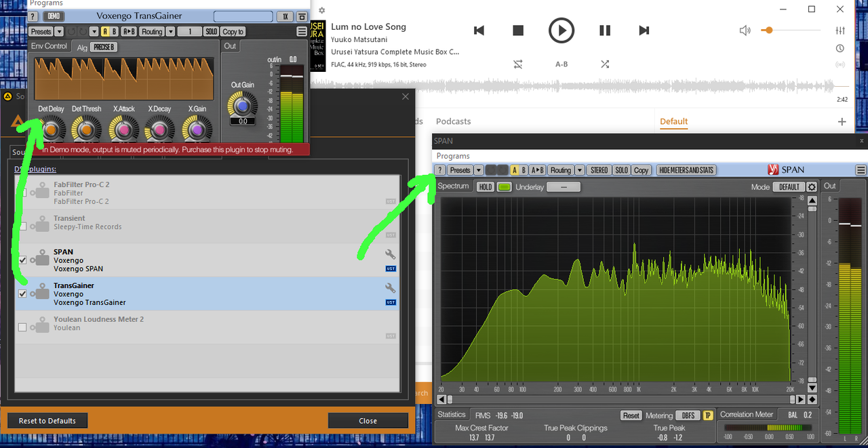Image resolution: width=868 pixels, height=448 pixels.
Task: Edit the Out Gain 0.0 value field
Action: [242, 121]
